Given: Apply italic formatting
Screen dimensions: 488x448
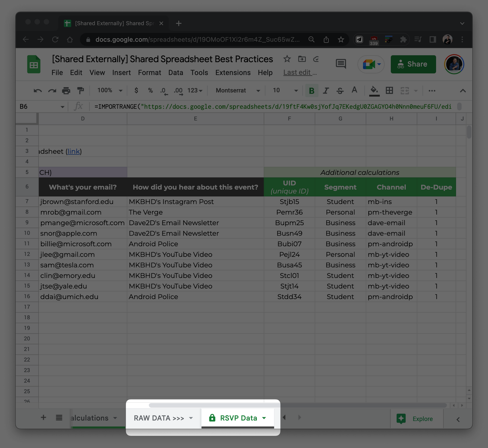Looking at the screenshot, I should pyautogui.click(x=326, y=91).
